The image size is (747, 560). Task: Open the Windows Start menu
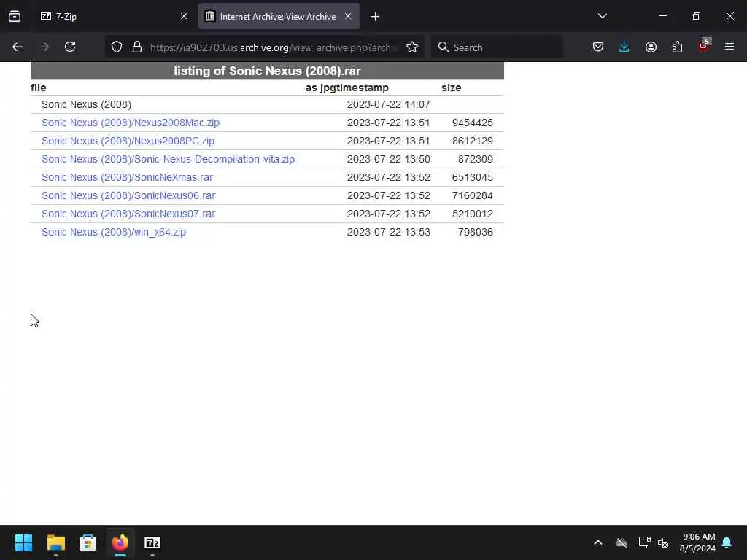click(23, 542)
